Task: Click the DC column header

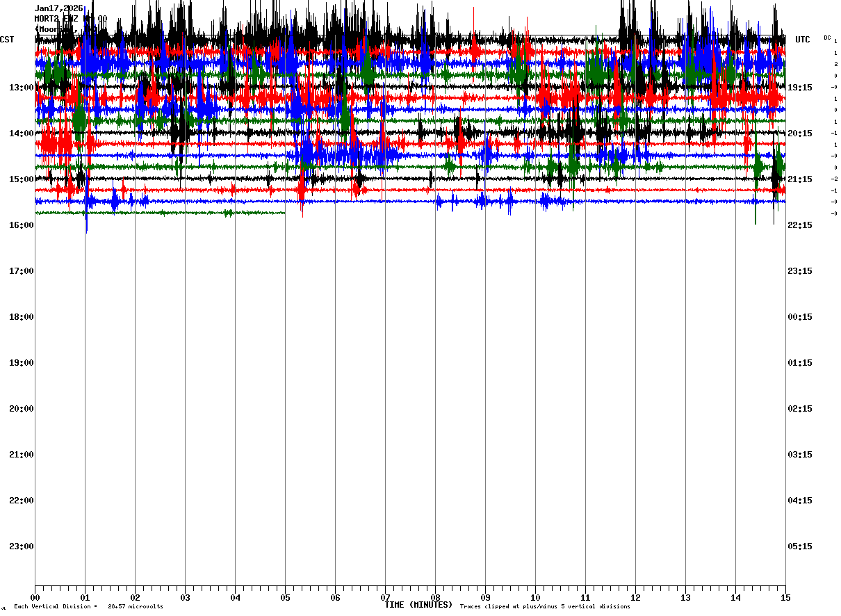Action: click(x=827, y=38)
